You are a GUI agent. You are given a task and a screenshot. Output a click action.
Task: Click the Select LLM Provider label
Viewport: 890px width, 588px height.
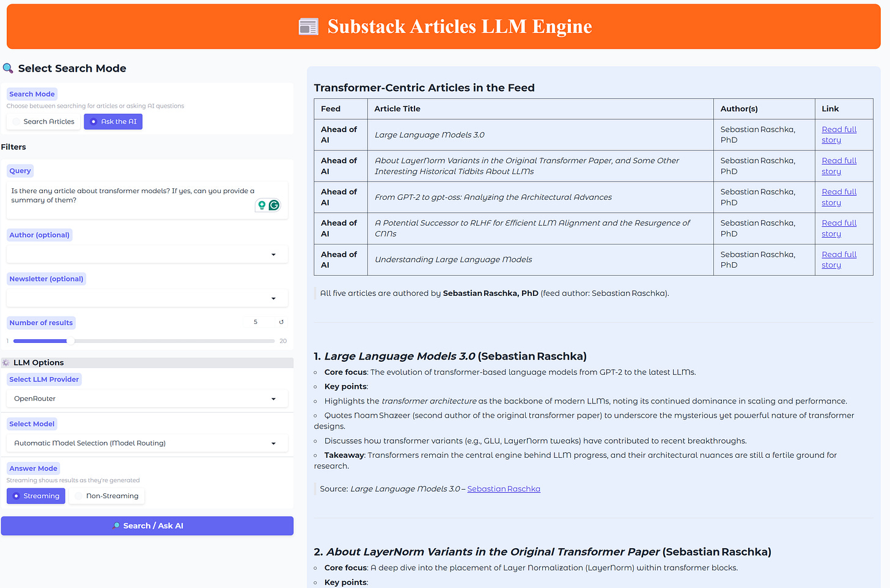(x=44, y=380)
